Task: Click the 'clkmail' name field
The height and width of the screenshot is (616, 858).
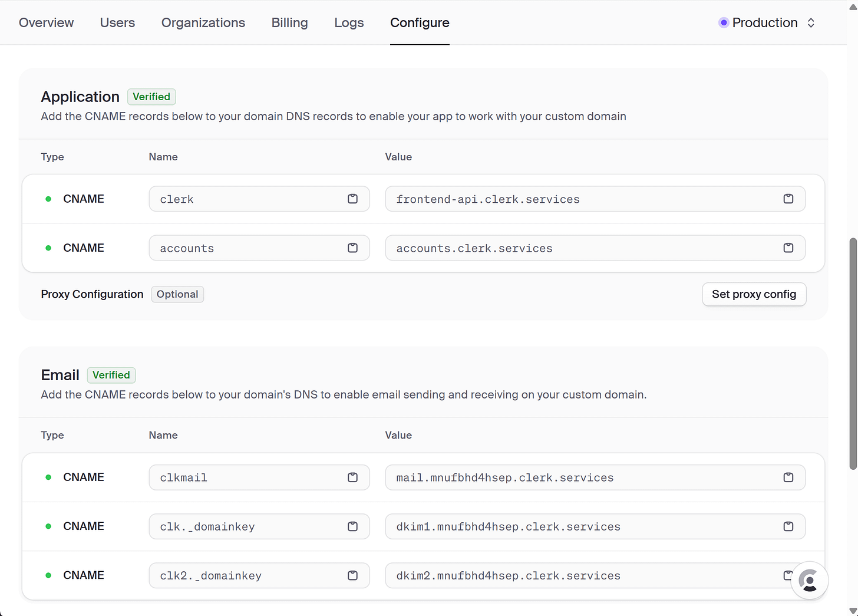Action: click(259, 477)
